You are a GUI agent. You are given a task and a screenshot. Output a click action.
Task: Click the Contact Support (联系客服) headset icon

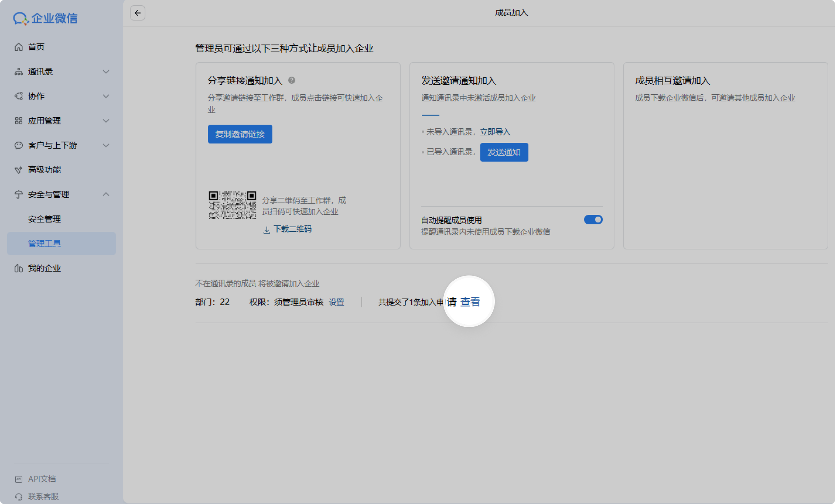(x=19, y=497)
